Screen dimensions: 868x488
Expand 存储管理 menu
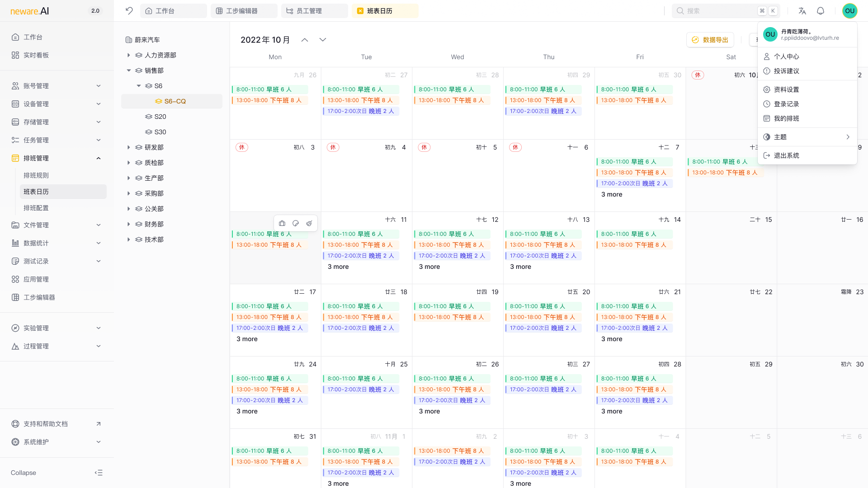pos(57,122)
